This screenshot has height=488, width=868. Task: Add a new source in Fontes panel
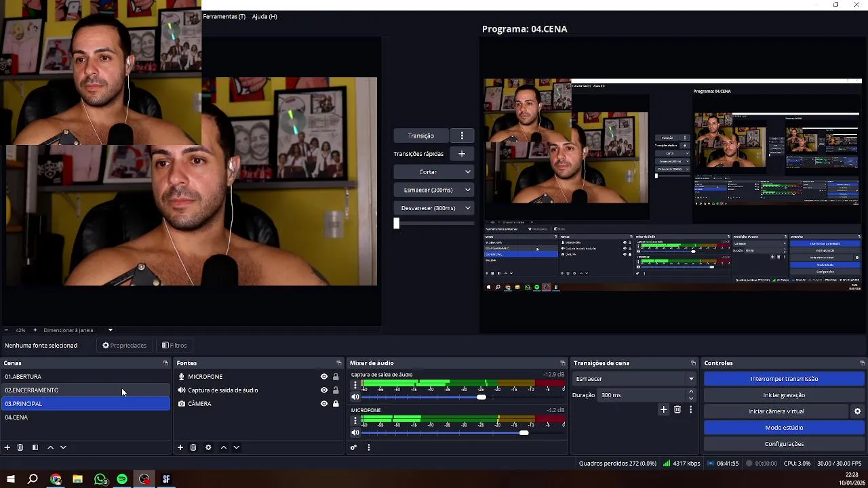coord(180,447)
